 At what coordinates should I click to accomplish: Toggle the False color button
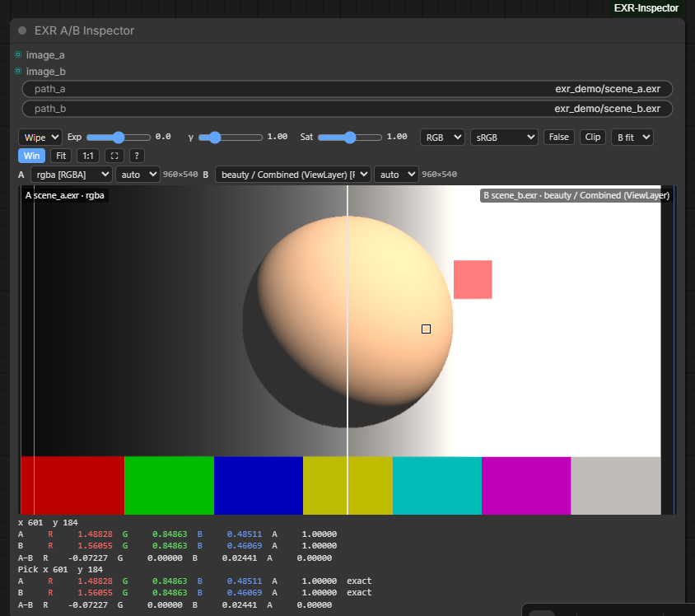(558, 137)
